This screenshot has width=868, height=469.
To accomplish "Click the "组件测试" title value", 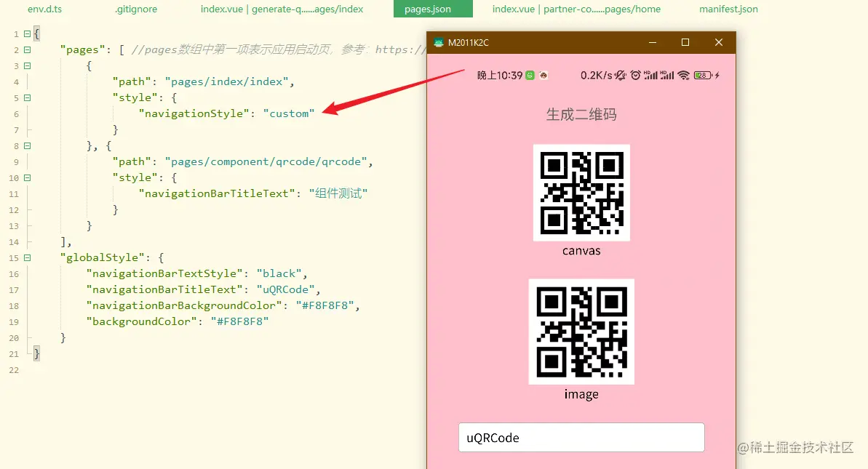I will point(338,193).
